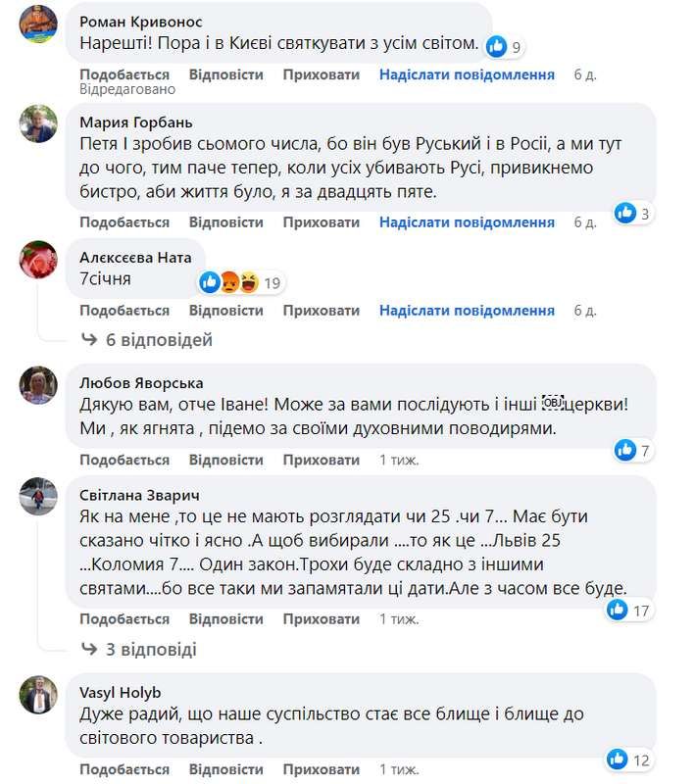This screenshot has width=694, height=784.
Task: Click the like icon showing 12 on Vasyl Holyb's comment
Action: pos(618,758)
